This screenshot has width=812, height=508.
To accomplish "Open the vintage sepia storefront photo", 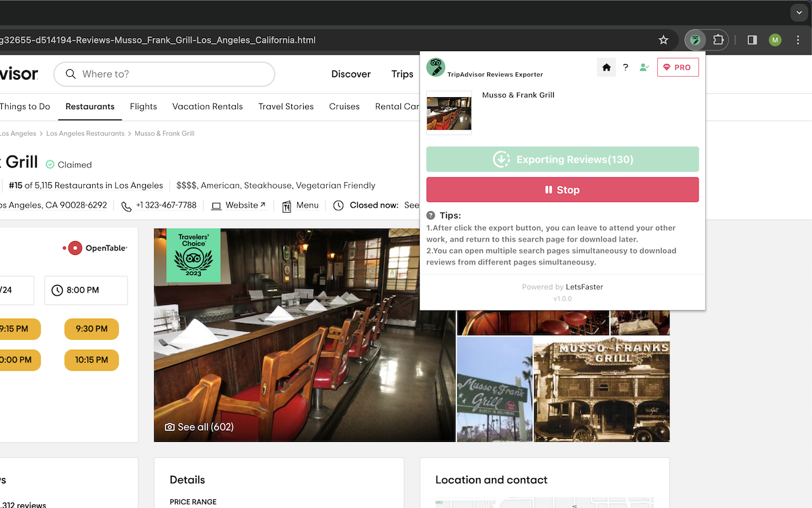I will click(602, 389).
